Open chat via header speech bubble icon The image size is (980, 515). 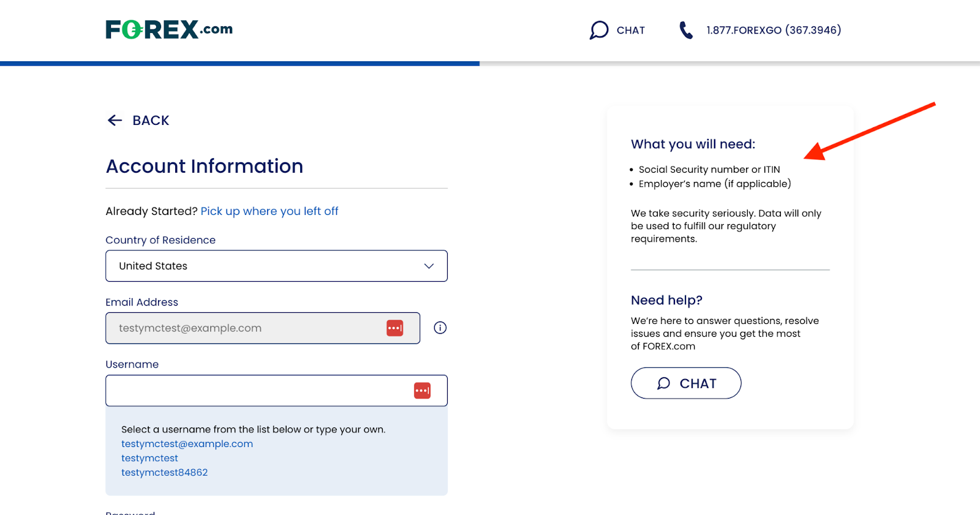pos(598,30)
